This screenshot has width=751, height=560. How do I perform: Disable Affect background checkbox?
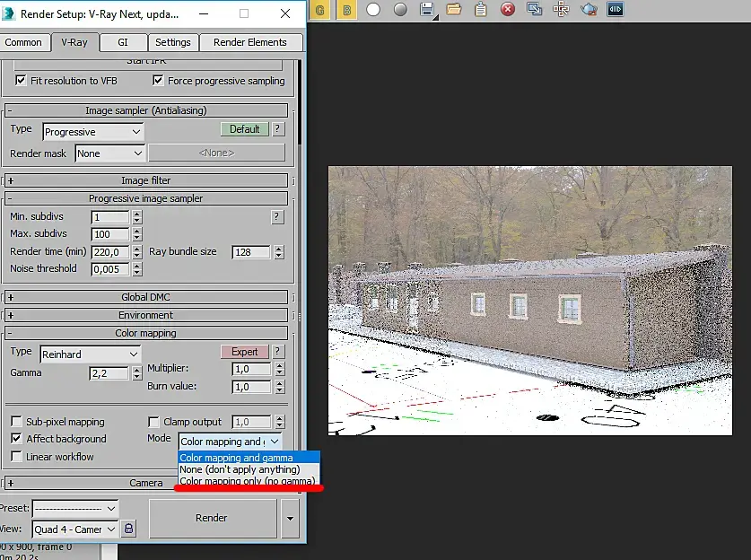coord(16,438)
